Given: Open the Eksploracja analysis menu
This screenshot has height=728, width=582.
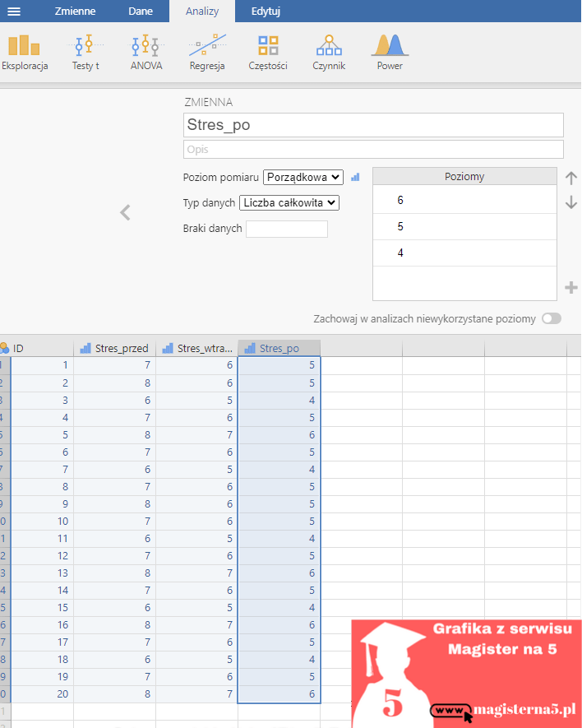Looking at the screenshot, I should coord(25,53).
